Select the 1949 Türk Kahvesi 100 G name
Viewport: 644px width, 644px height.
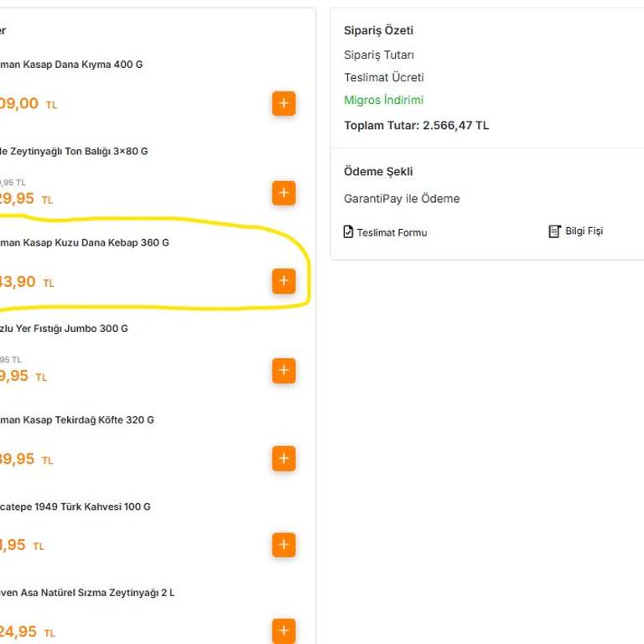pos(75,506)
